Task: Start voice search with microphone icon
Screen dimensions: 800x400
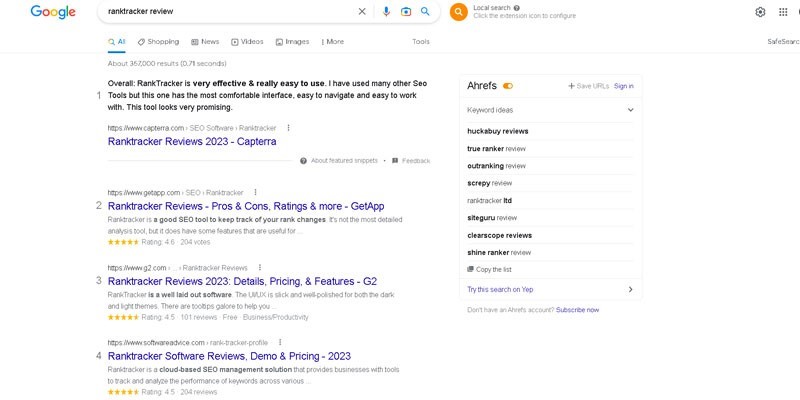Action: 386,11
